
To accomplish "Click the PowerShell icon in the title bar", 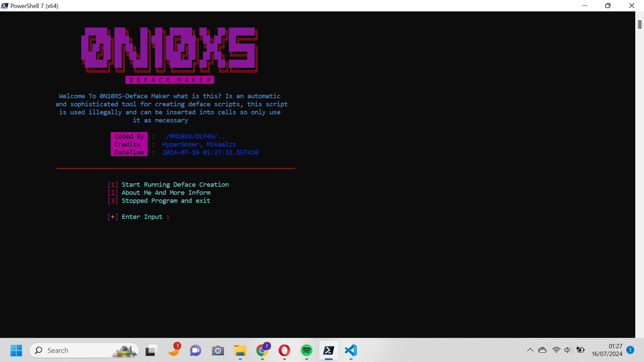I will point(5,6).
